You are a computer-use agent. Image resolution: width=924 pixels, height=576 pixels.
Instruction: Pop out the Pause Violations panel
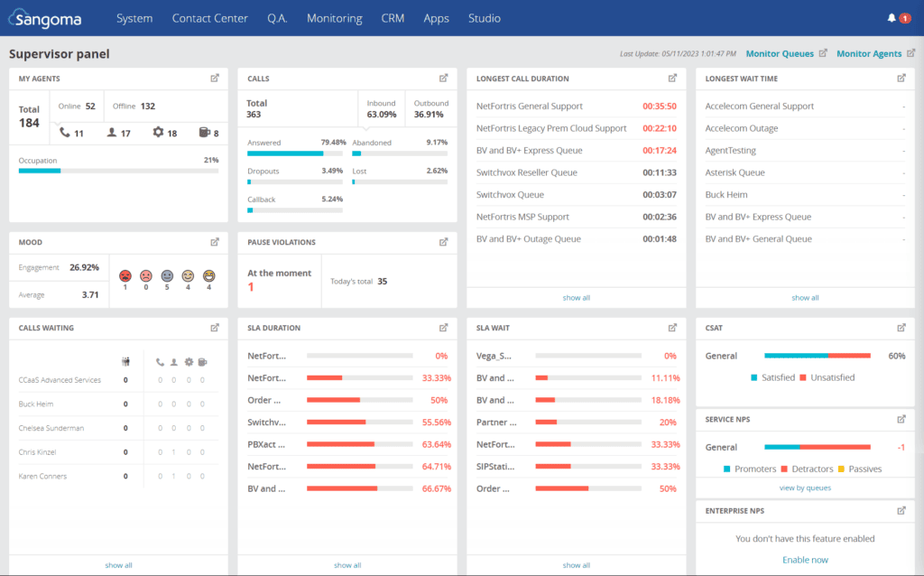click(x=444, y=242)
